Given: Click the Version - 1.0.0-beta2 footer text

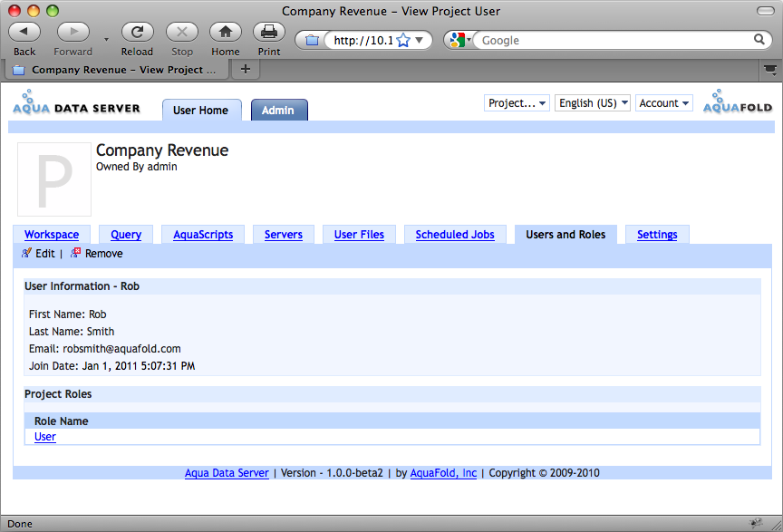Looking at the screenshot, I should point(332,473).
